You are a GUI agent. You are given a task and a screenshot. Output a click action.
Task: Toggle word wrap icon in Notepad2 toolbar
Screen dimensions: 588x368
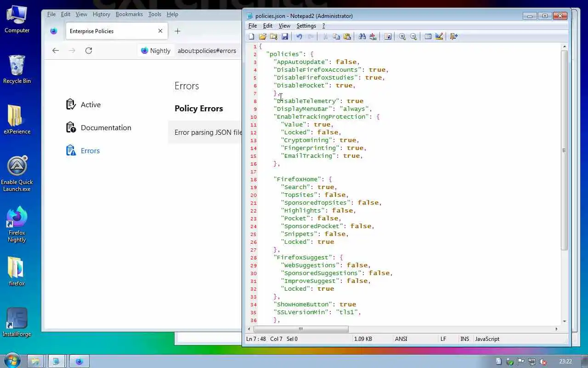click(x=388, y=36)
